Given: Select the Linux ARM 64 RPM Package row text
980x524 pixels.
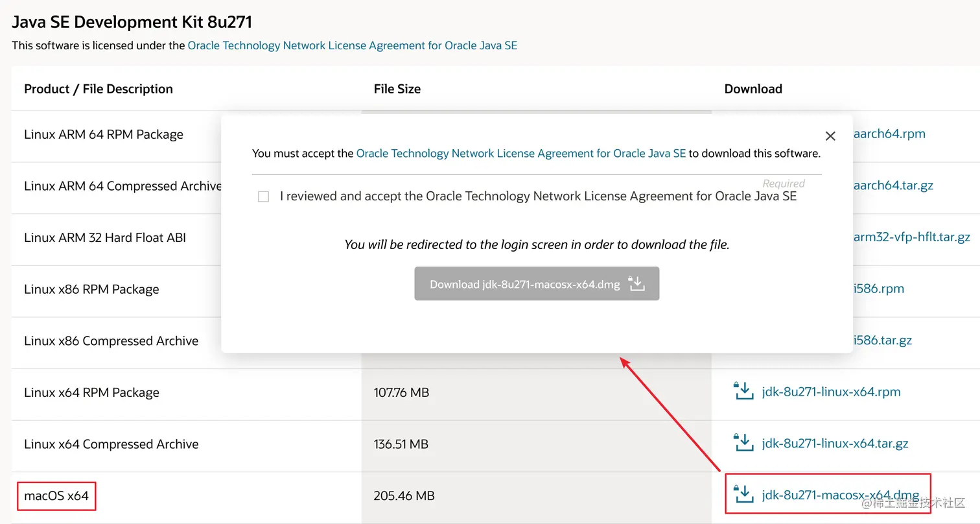Looking at the screenshot, I should [104, 134].
